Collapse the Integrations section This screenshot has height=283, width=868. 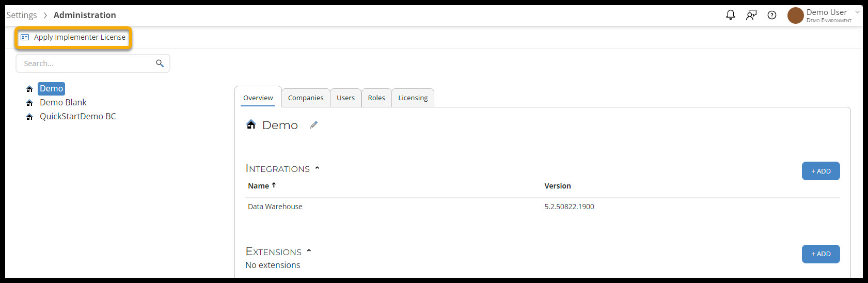[x=317, y=168]
